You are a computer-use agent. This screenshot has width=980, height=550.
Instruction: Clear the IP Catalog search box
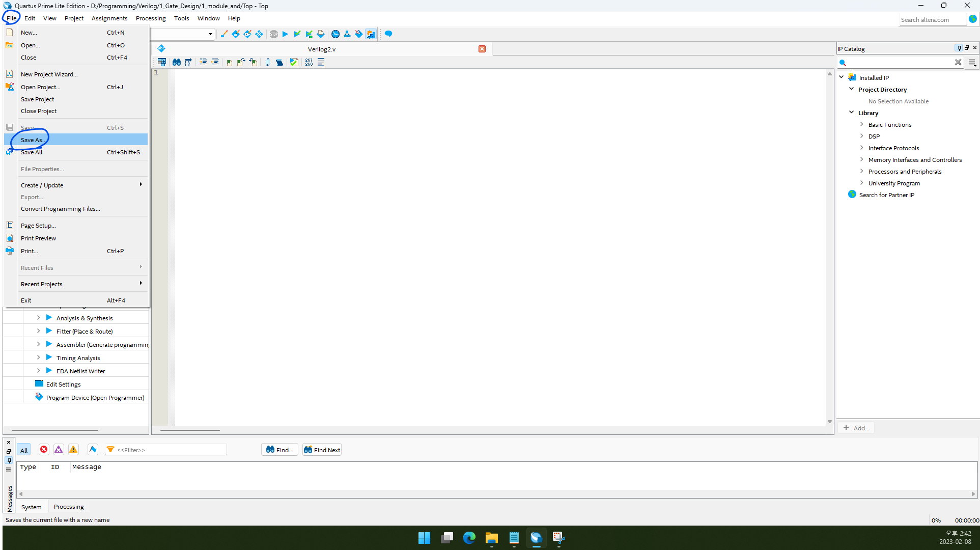point(958,62)
